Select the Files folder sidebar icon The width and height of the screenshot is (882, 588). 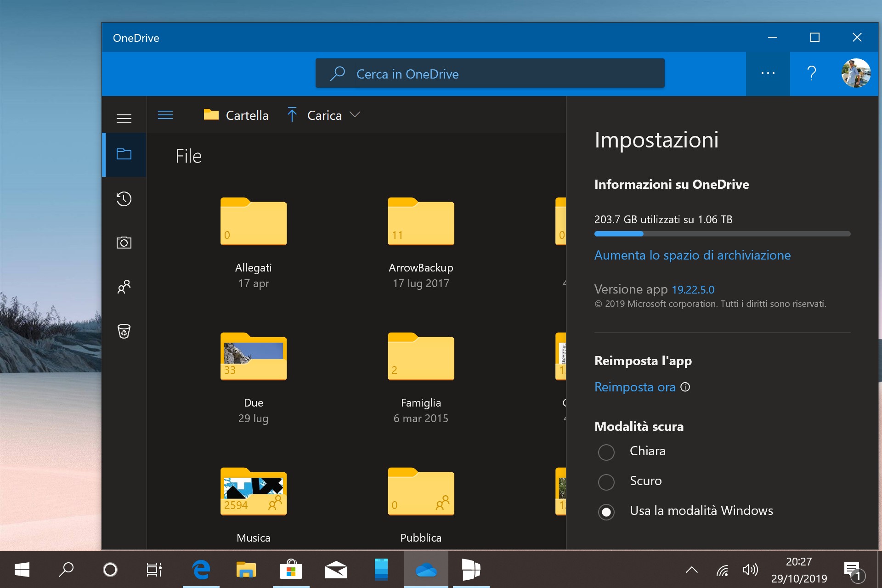124,154
